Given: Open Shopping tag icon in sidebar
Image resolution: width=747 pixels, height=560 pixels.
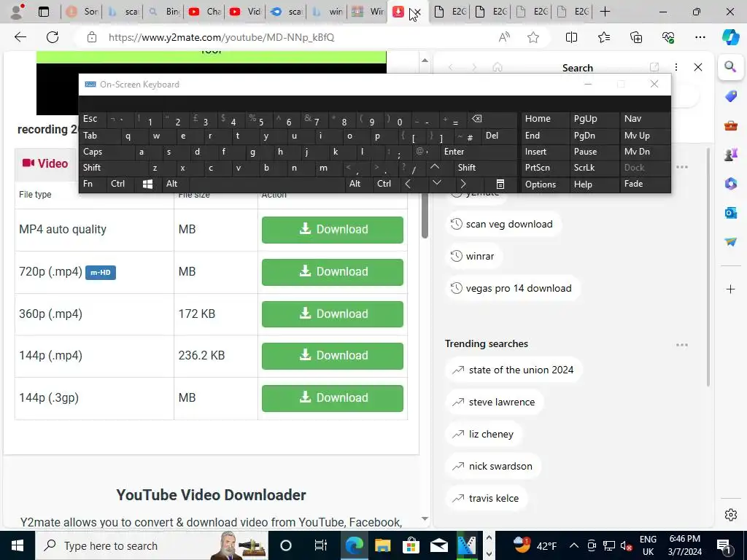Looking at the screenshot, I should [x=730, y=97].
